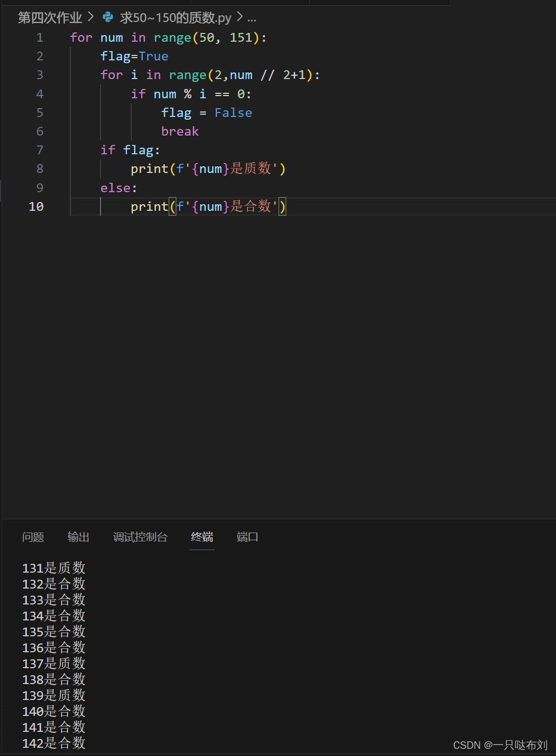Click terminal output '137是质数'
Screen dimensions: 556x756
(54, 663)
